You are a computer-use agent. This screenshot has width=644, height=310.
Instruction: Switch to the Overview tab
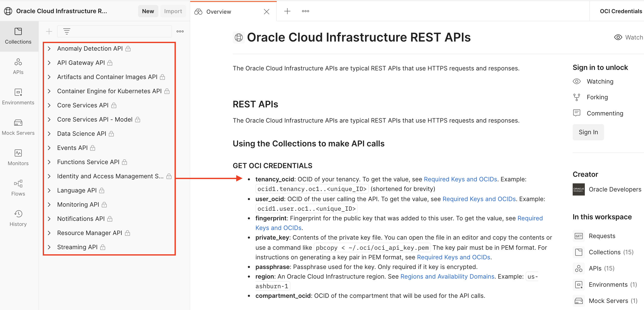[219, 12]
